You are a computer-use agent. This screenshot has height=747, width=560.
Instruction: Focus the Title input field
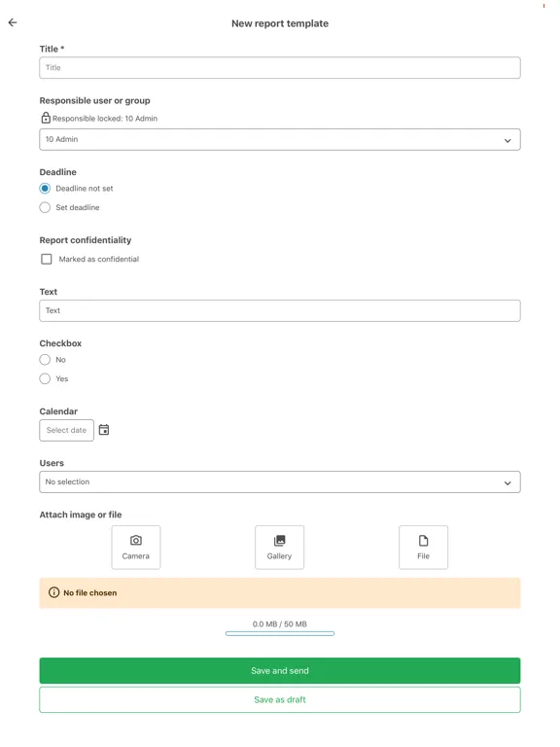280,68
